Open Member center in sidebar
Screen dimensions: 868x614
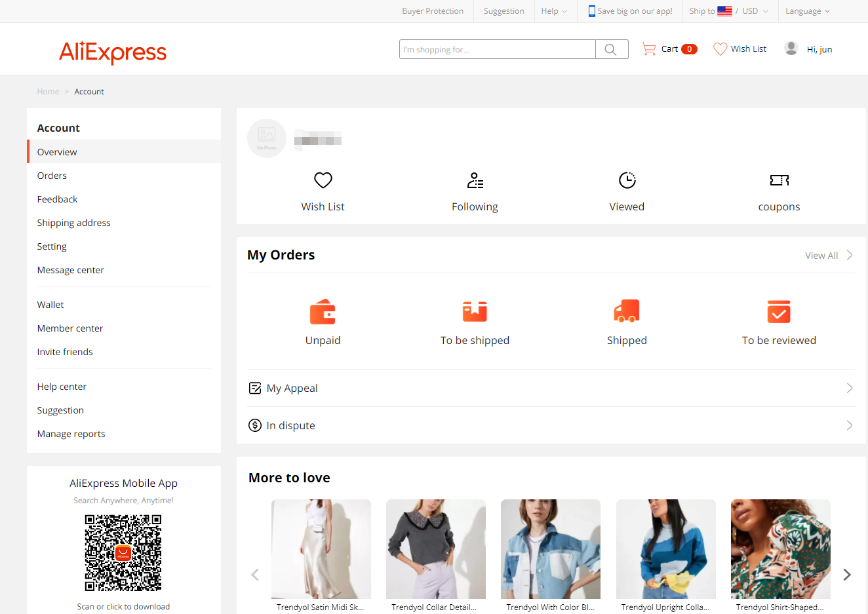coord(69,328)
